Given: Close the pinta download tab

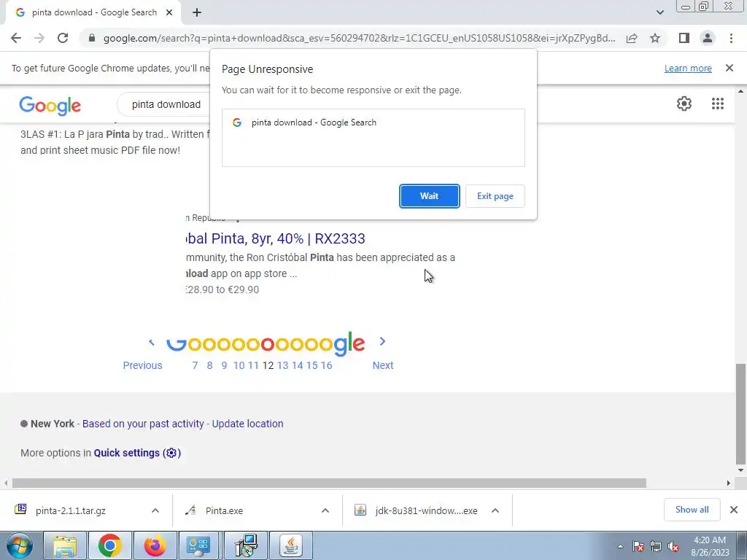Looking at the screenshot, I should [x=169, y=12].
